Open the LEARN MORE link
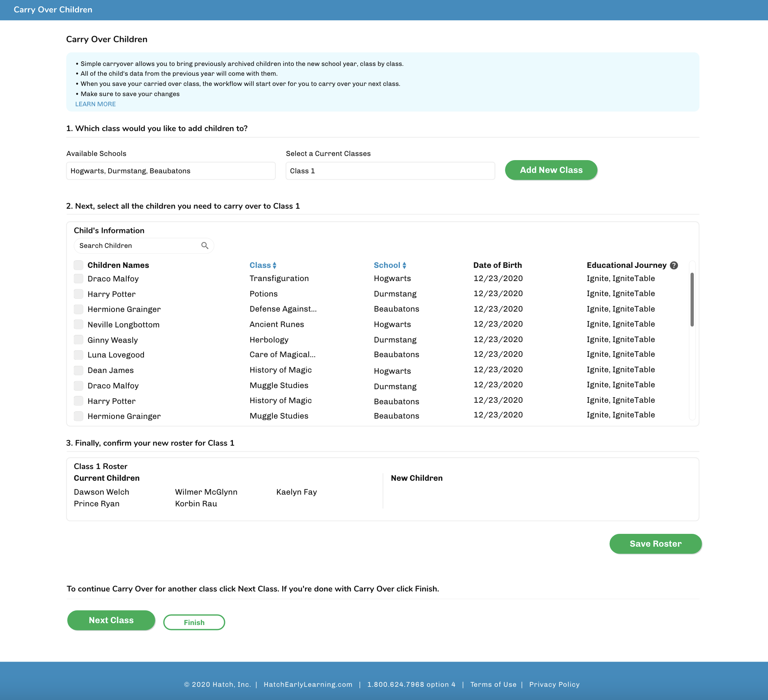The width and height of the screenshot is (768, 700). [95, 104]
